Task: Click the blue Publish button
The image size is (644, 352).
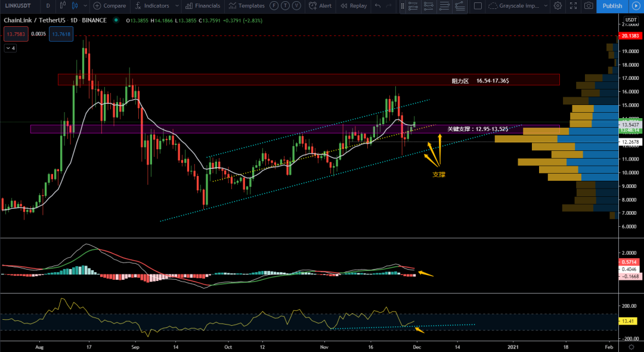Action: tap(612, 6)
